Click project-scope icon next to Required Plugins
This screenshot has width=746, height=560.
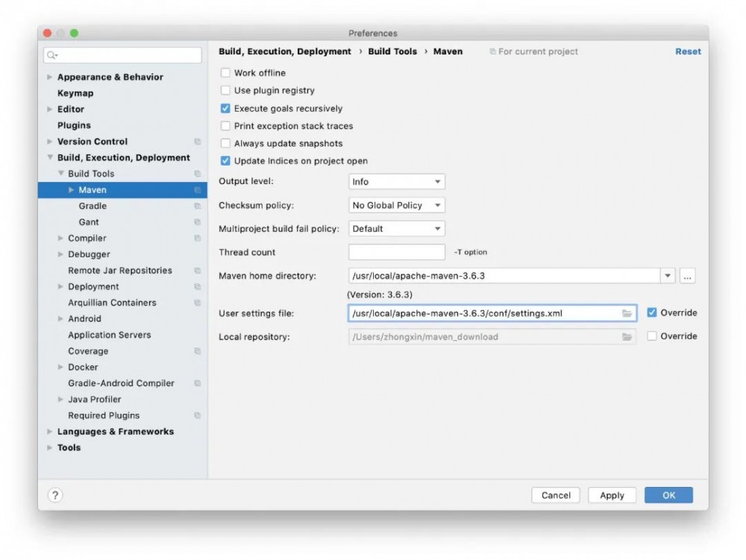198,416
